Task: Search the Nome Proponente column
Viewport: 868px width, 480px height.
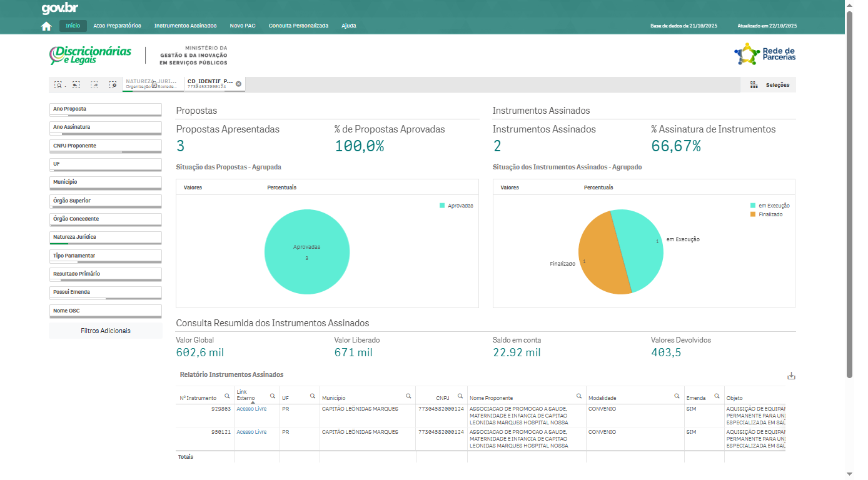Action: [x=579, y=396]
